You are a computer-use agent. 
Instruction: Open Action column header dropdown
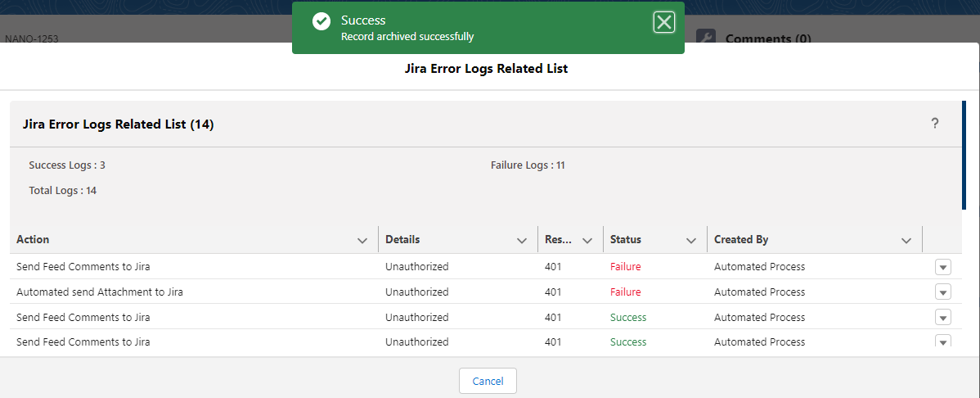(x=362, y=240)
